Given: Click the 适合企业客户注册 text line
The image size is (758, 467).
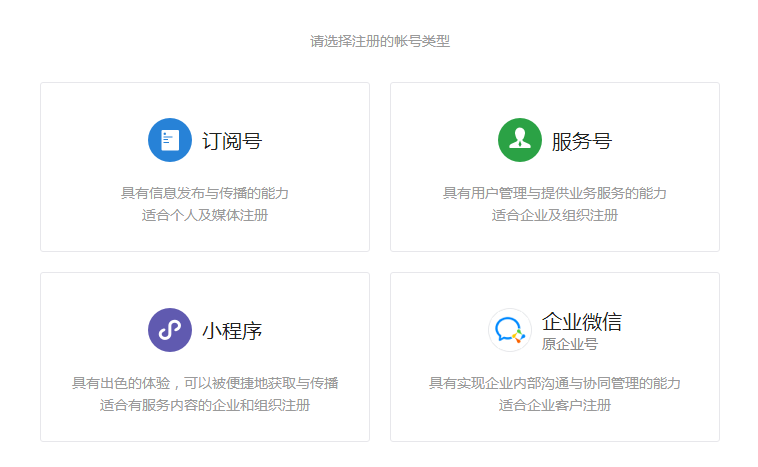Looking at the screenshot, I should click(555, 405).
